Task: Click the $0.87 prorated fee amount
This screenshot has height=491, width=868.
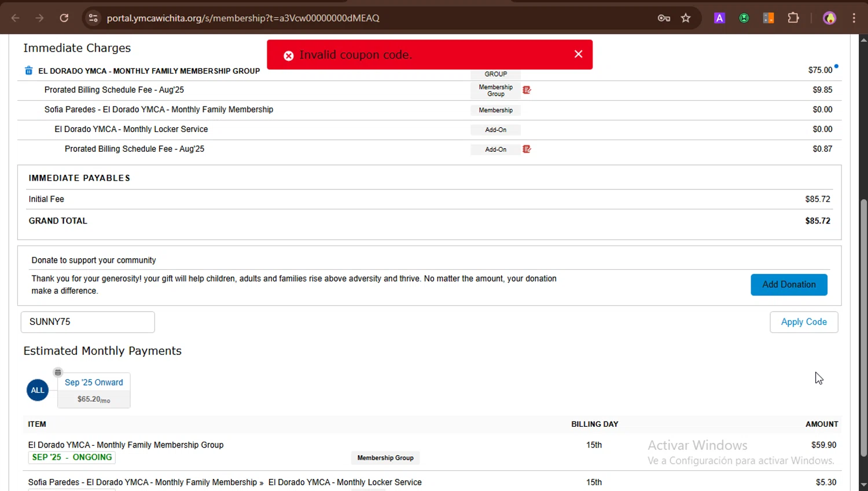Action: pyautogui.click(x=822, y=149)
